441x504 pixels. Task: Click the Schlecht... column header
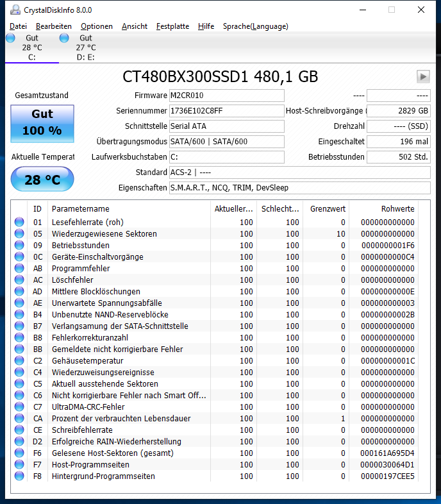coord(280,209)
